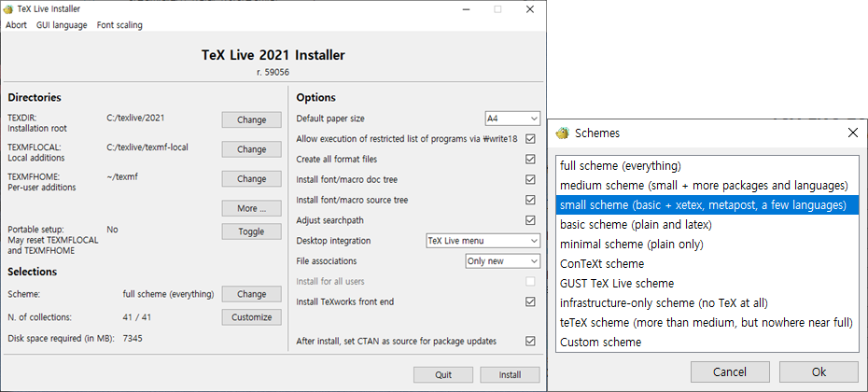Select the infrastructure-only scheme entry

(x=707, y=302)
